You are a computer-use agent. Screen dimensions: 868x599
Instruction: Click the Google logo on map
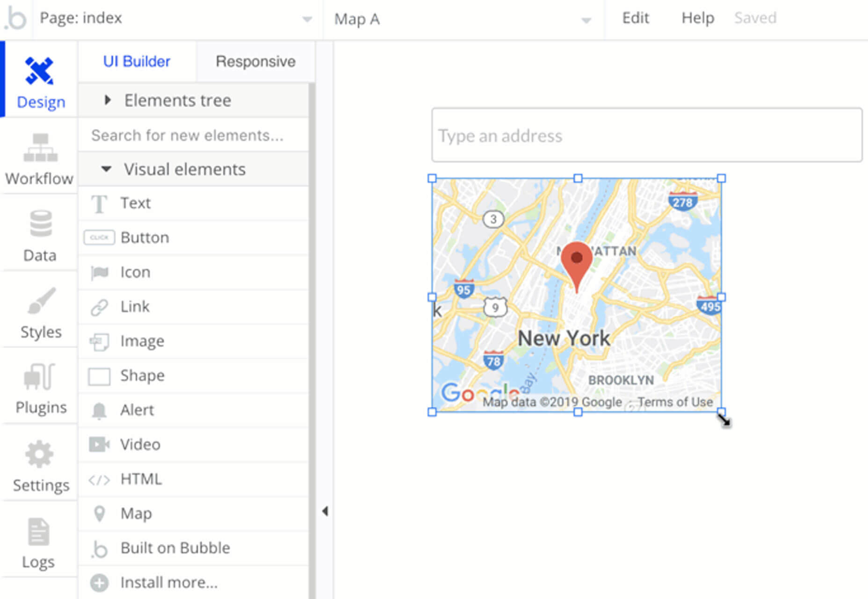point(480,393)
